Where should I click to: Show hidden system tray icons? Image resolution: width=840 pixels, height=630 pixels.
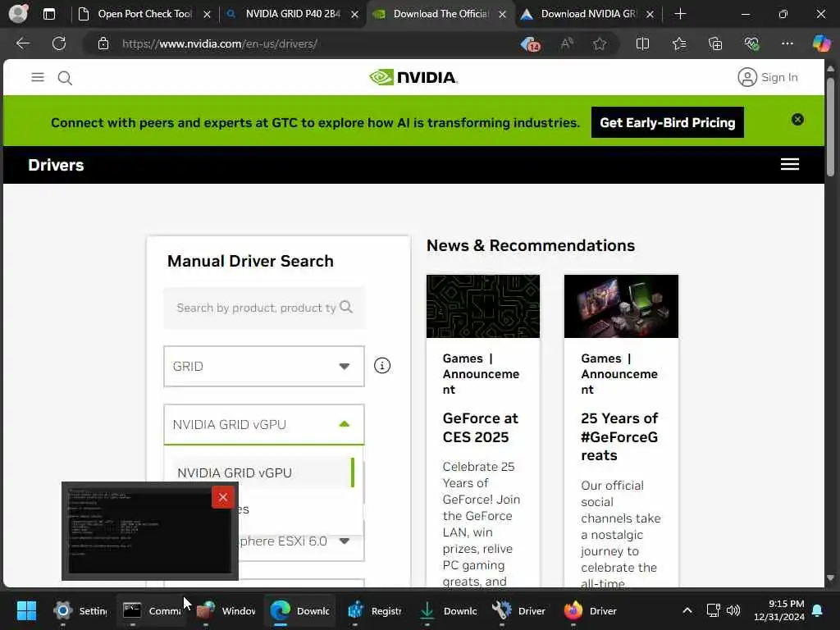(687, 610)
